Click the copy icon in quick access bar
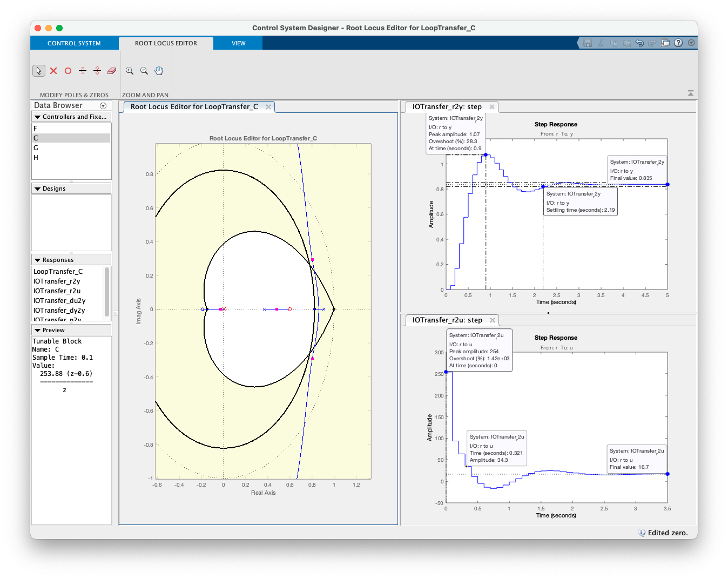This screenshot has width=728, height=579. pyautogui.click(x=614, y=43)
